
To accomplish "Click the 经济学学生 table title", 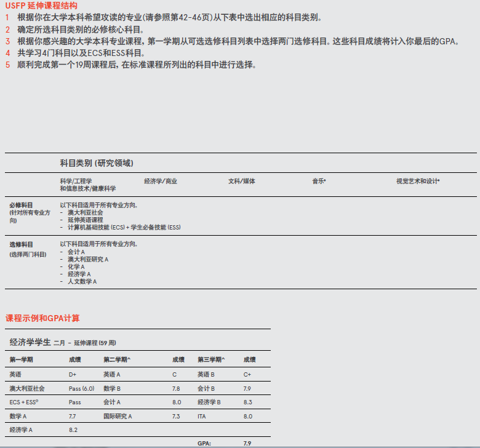I will pyautogui.click(x=30, y=342).
